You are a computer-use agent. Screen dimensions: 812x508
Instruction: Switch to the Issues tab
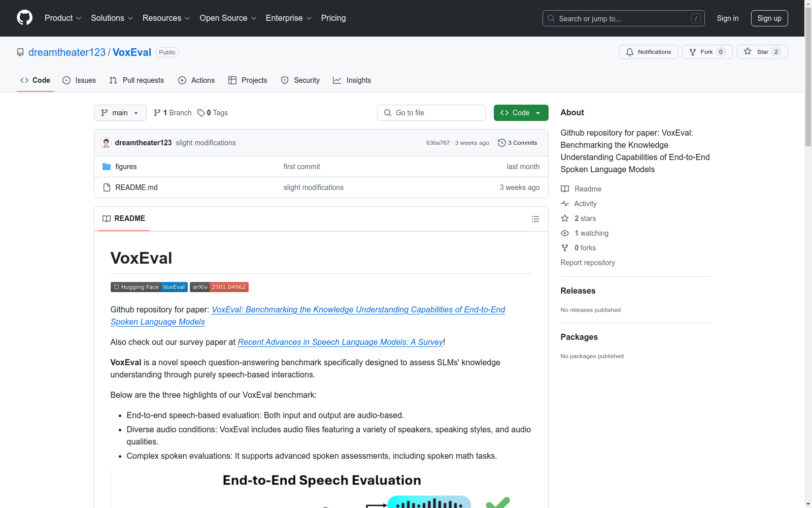point(79,80)
